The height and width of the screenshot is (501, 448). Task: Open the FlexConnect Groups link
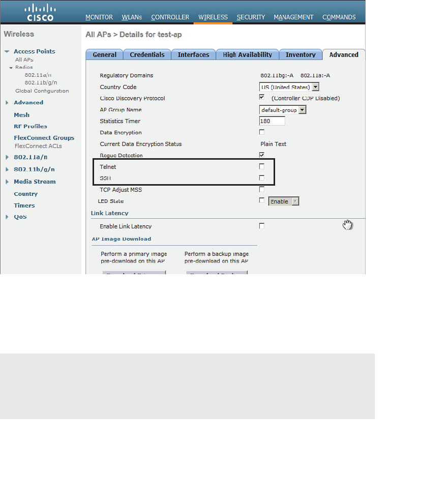pyautogui.click(x=44, y=138)
